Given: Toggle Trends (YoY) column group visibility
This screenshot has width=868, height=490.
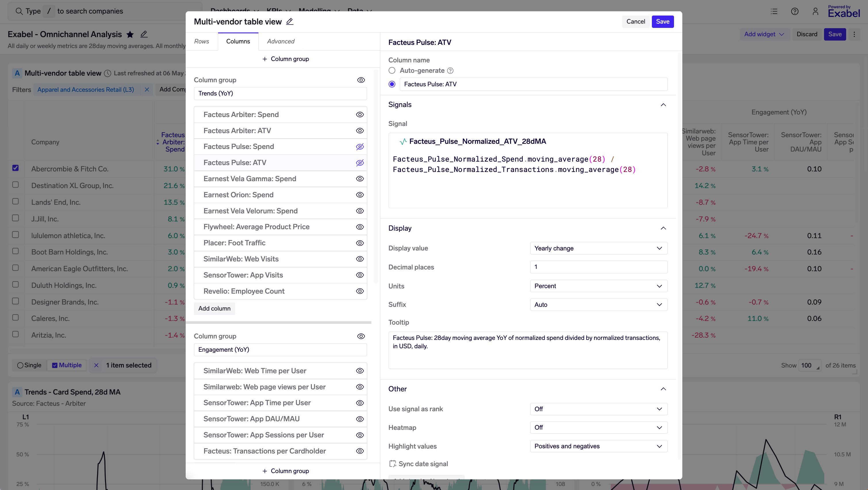Looking at the screenshot, I should point(361,80).
